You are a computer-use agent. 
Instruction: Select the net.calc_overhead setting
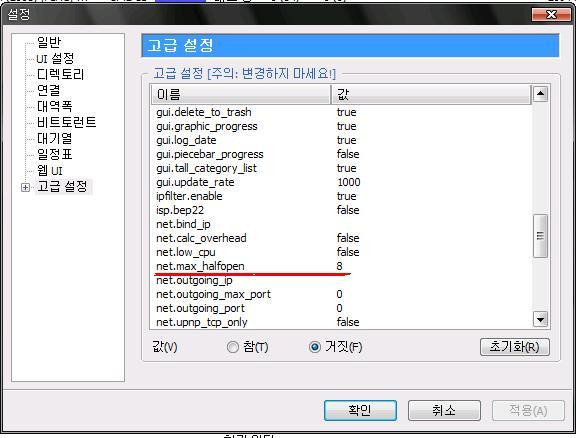click(341, 238)
